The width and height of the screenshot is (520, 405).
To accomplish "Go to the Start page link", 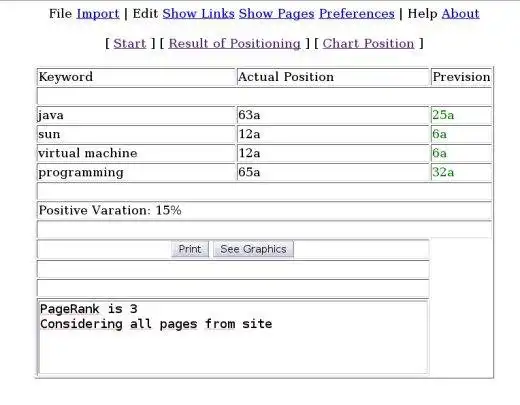I will pyautogui.click(x=130, y=43).
